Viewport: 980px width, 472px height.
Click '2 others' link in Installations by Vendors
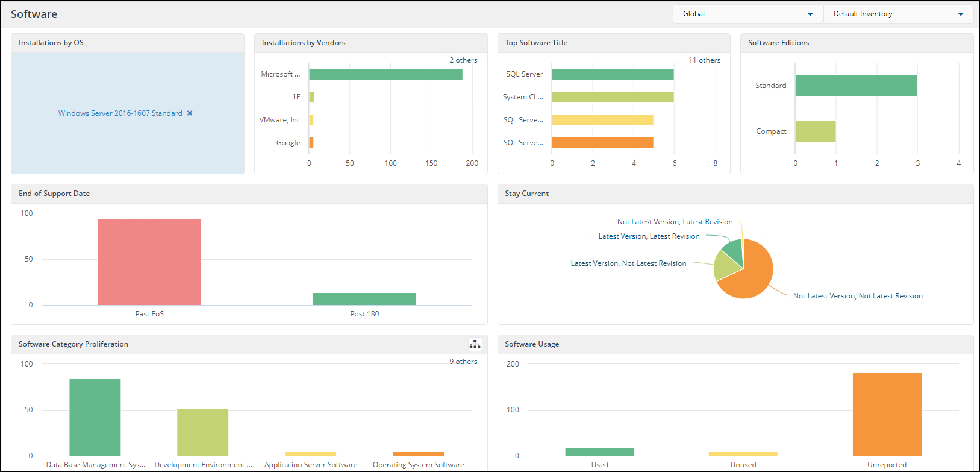tap(463, 60)
